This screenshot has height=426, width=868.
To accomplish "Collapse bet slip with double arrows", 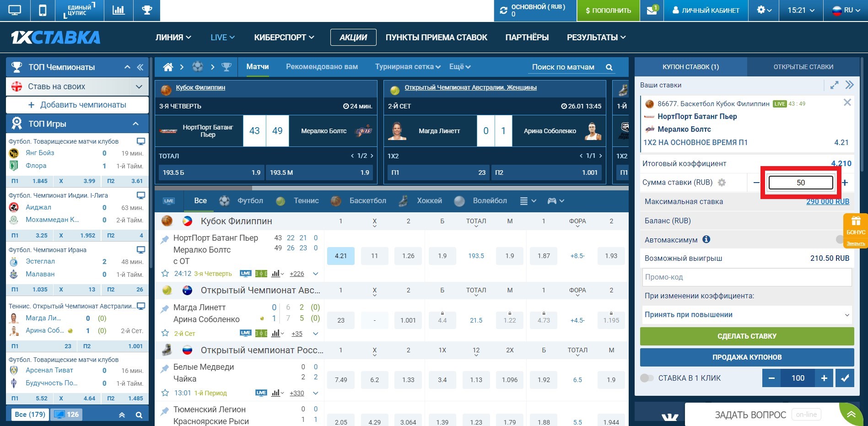I will [850, 85].
